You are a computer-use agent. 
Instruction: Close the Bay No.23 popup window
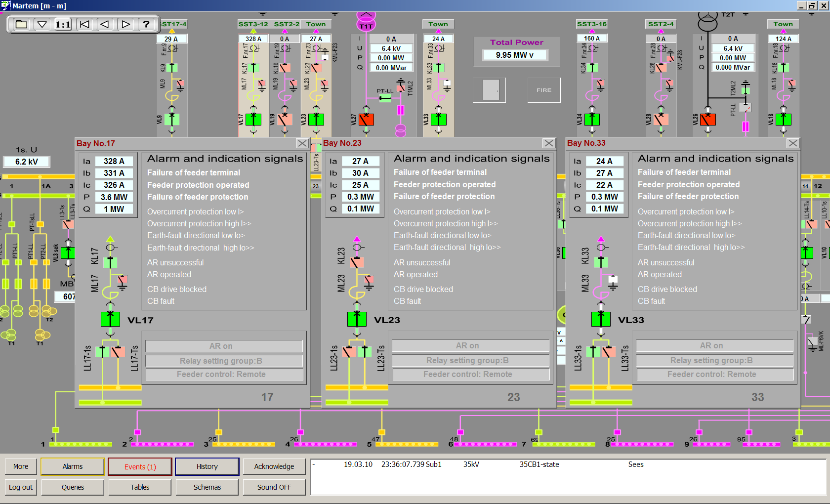click(x=548, y=143)
